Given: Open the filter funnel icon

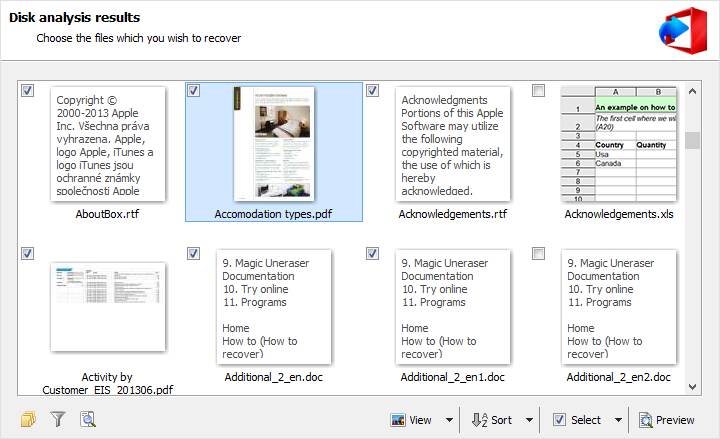Looking at the screenshot, I should (x=58, y=419).
